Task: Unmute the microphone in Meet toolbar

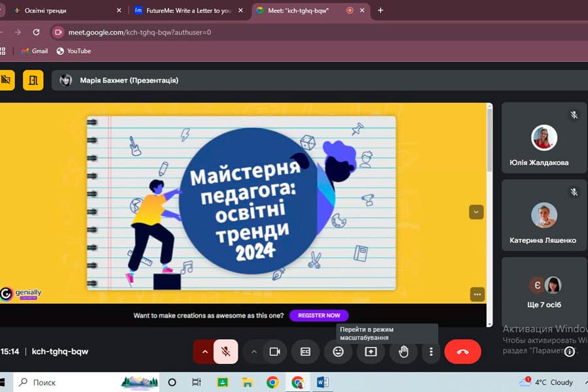Action: coord(225,351)
